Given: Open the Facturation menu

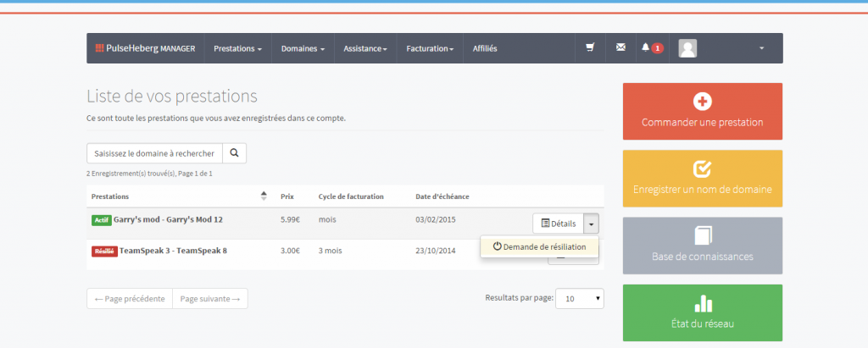Looking at the screenshot, I should tap(430, 48).
